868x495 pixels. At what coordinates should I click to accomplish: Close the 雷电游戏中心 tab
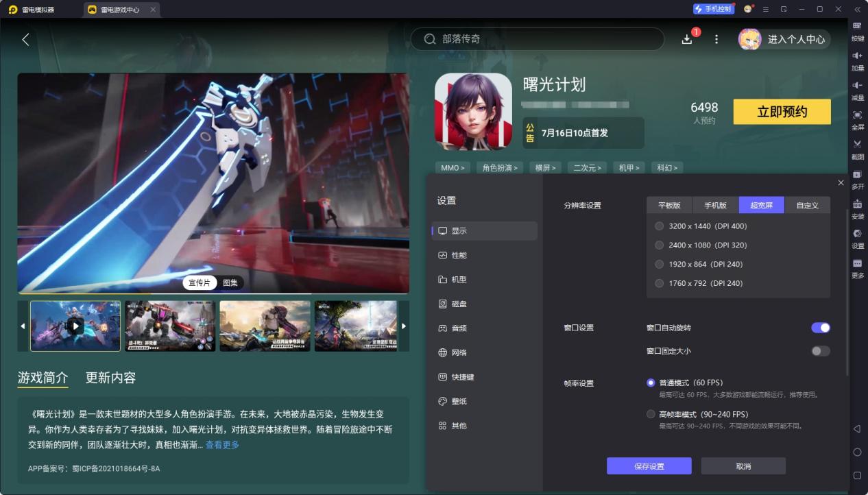152,10
